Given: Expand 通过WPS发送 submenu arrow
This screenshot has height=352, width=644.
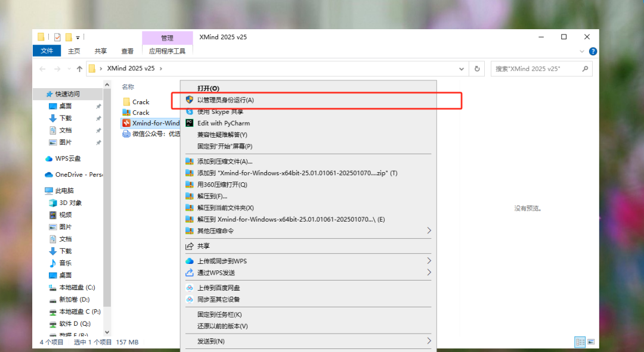Looking at the screenshot, I should pos(429,272).
